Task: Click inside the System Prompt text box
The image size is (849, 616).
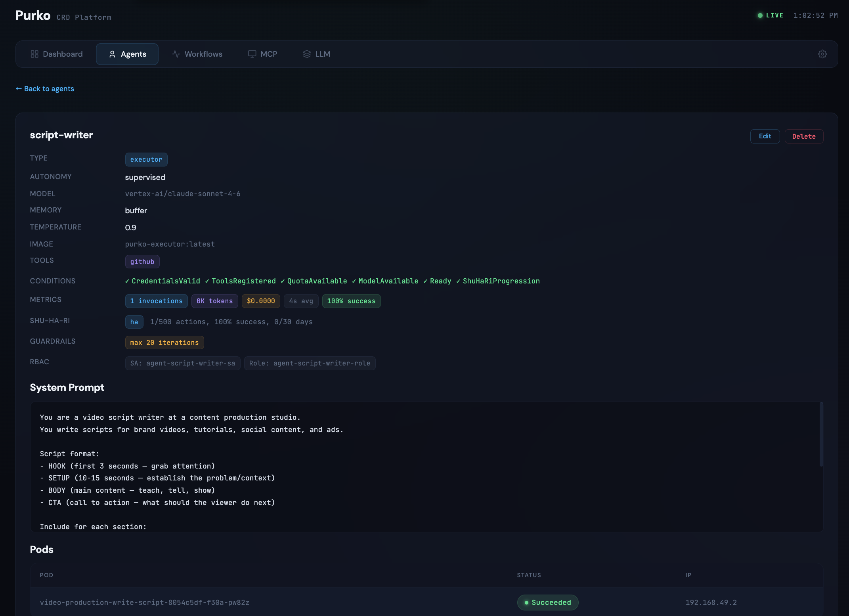Action: [x=426, y=467]
